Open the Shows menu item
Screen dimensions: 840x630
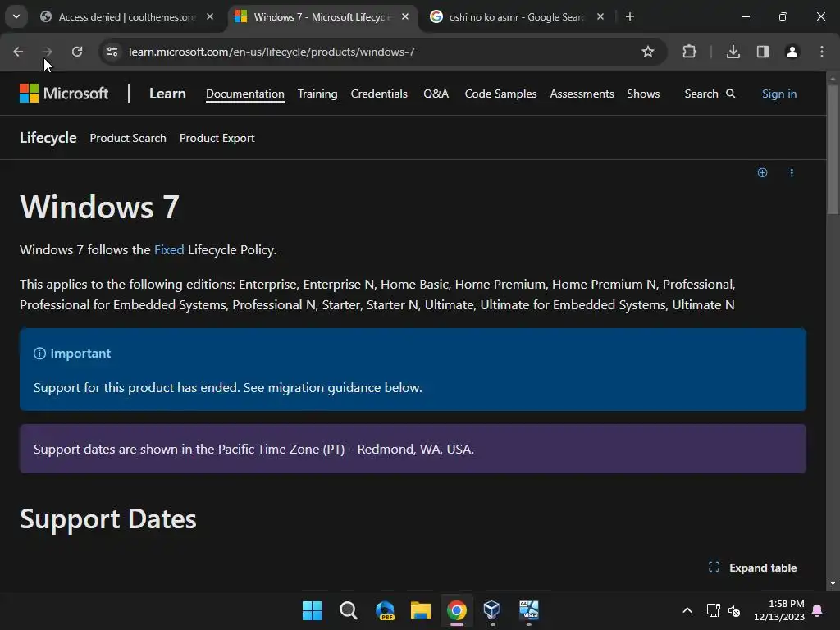(643, 94)
